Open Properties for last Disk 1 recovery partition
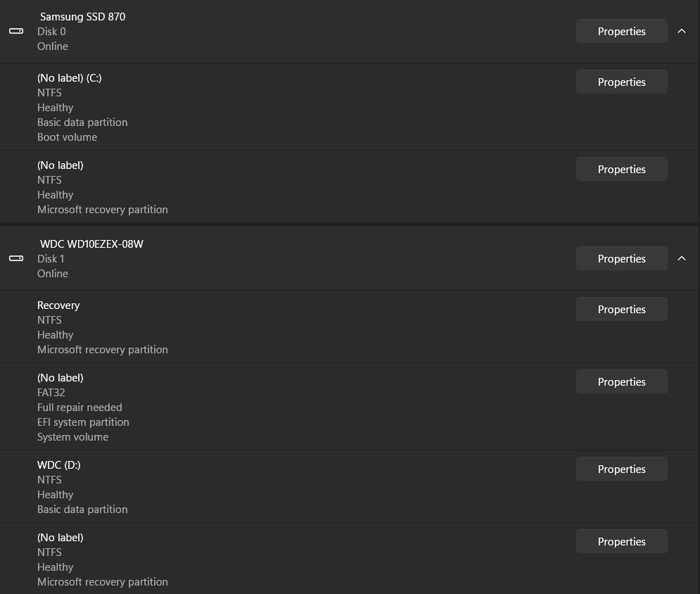 [621, 541]
